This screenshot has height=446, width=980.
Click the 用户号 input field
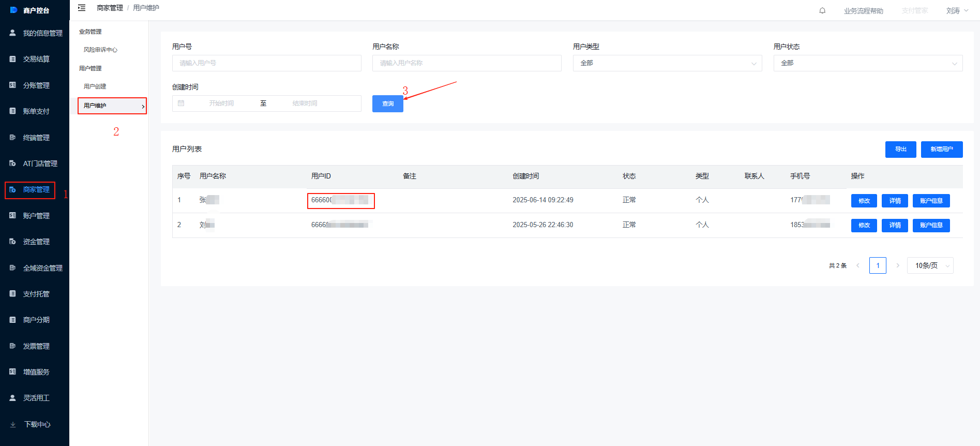click(x=266, y=63)
